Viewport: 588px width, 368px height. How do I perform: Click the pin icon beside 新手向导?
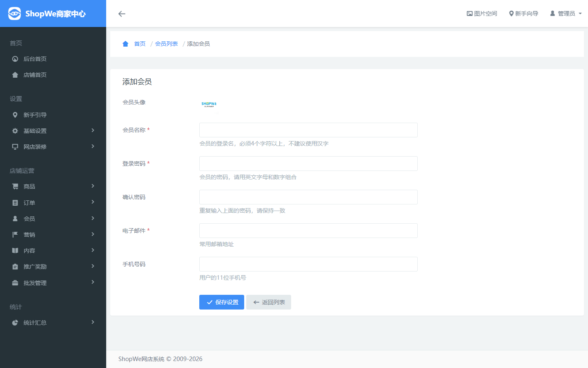point(511,13)
